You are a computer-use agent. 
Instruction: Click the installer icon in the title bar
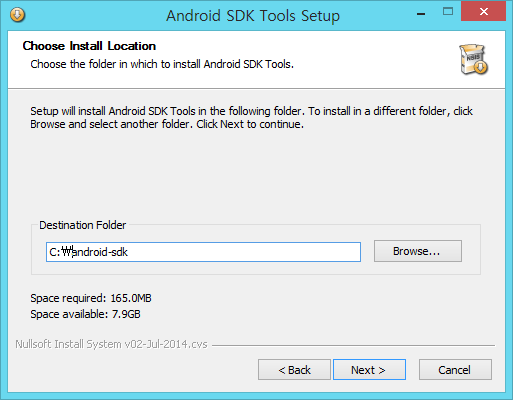click(17, 15)
